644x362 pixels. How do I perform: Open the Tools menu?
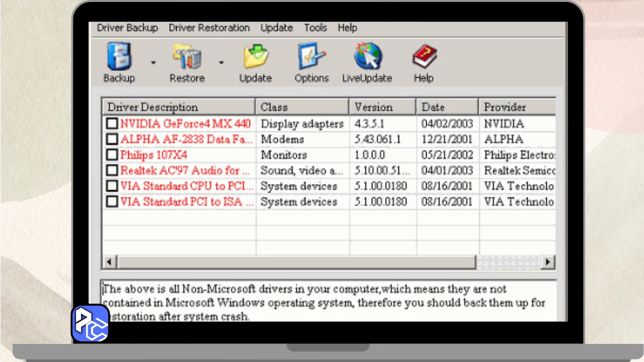pyautogui.click(x=315, y=28)
